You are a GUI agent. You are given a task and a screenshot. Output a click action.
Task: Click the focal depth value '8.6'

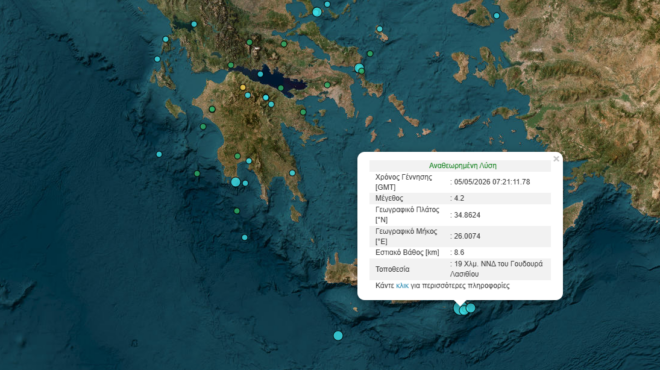(x=459, y=252)
